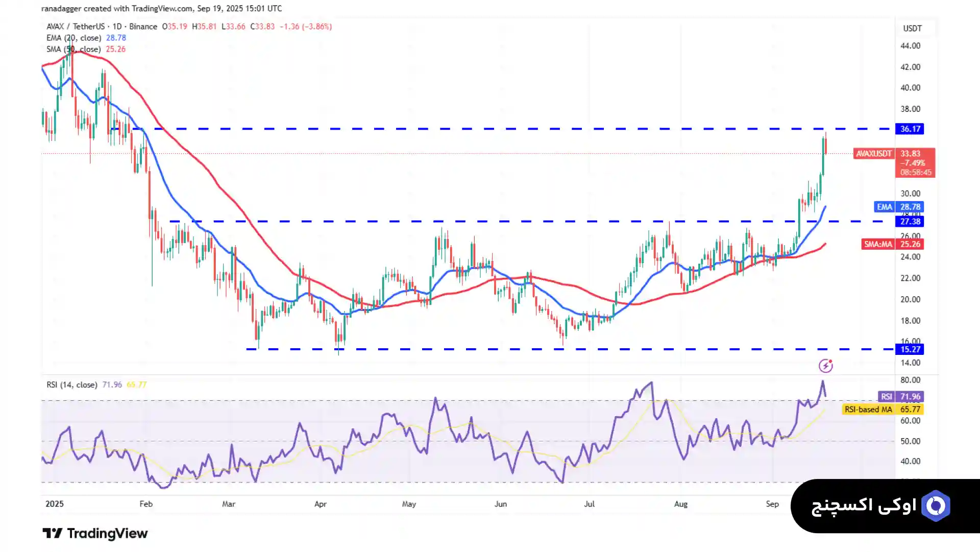The width and height of the screenshot is (980, 552).
Task: Click the Feb label on time axis
Action: coord(146,504)
